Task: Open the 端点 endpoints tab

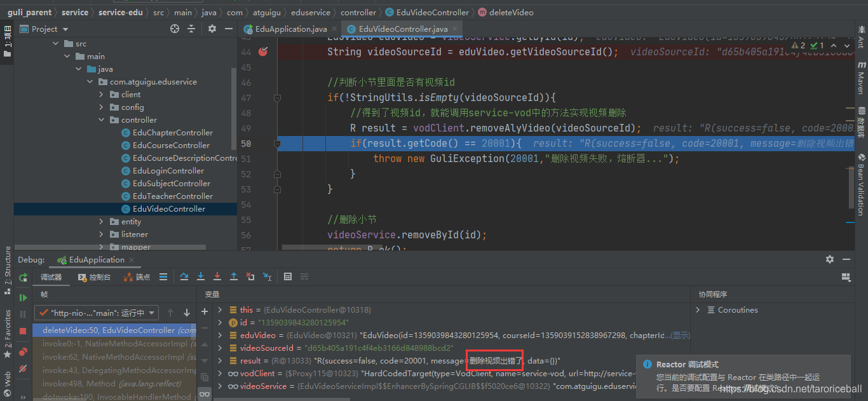Action: [x=137, y=277]
